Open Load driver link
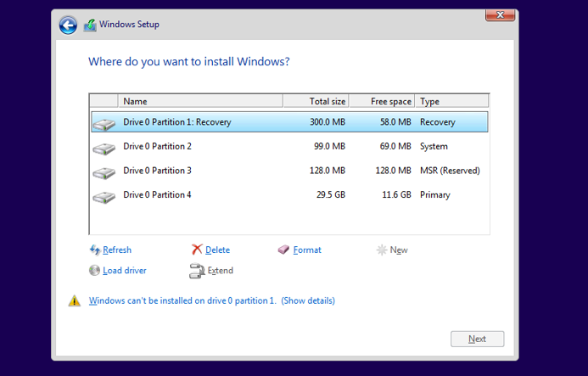This screenshot has width=588, height=376. tap(125, 271)
